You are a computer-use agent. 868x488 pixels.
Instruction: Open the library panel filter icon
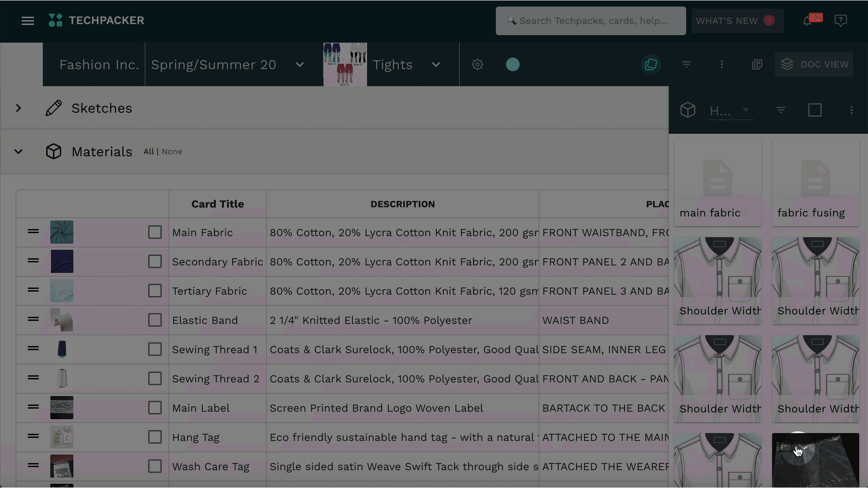click(x=781, y=110)
